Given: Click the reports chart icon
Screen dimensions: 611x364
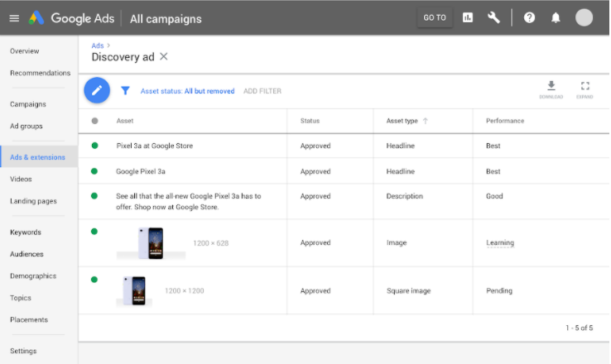Looking at the screenshot, I should (x=468, y=17).
